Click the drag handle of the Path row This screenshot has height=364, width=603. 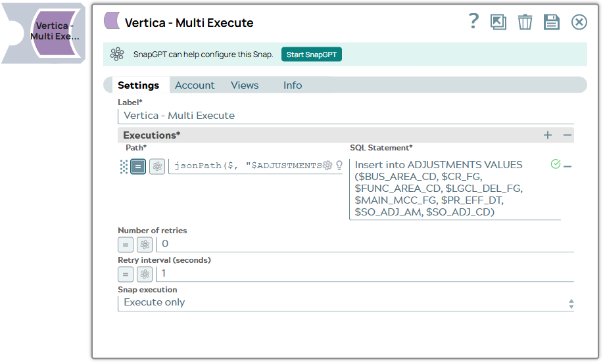click(124, 167)
